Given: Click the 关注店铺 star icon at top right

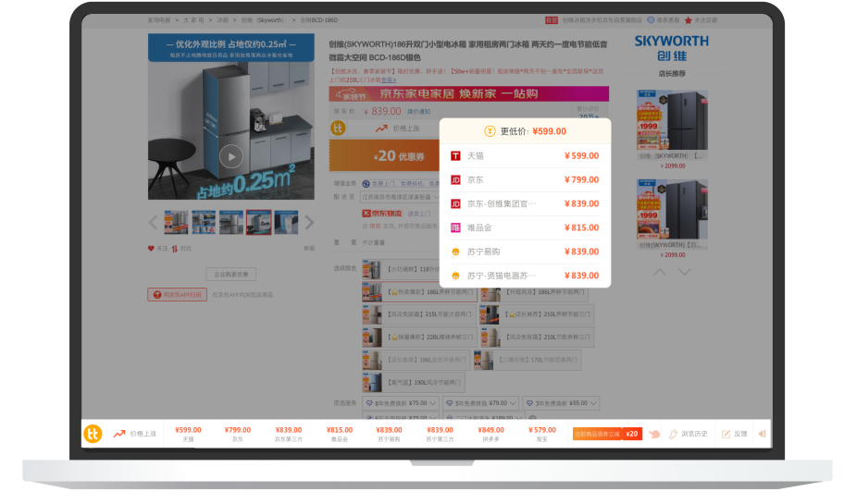Looking at the screenshot, I should coord(688,20).
